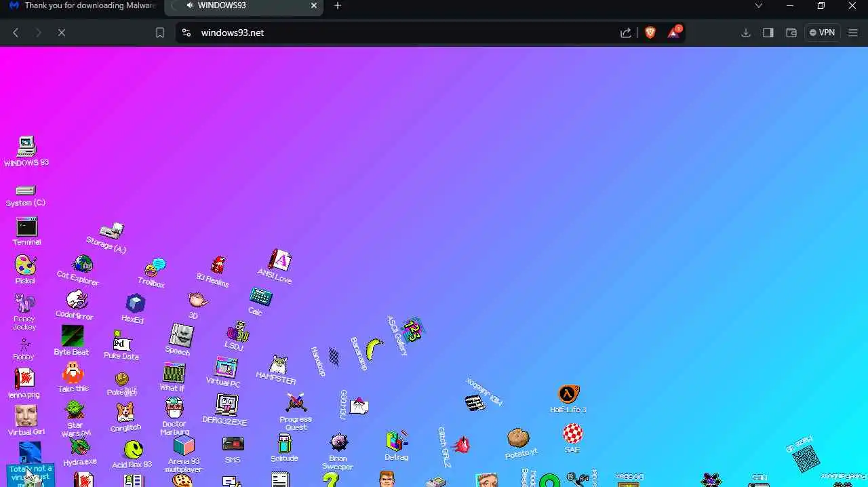
Task: Stop loading the page
Action: [x=61, y=33]
